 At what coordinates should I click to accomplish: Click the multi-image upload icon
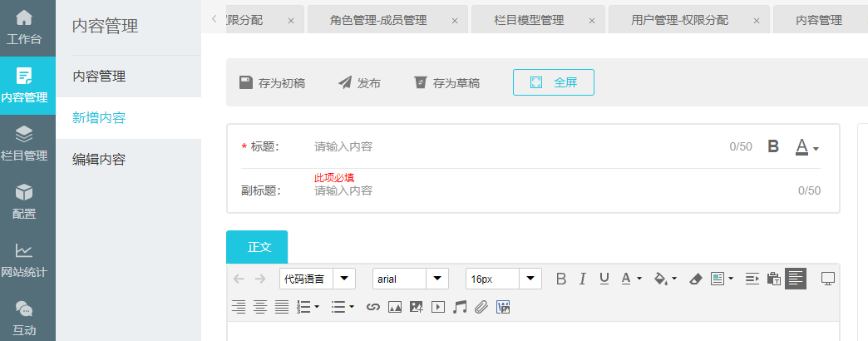pyautogui.click(x=417, y=307)
